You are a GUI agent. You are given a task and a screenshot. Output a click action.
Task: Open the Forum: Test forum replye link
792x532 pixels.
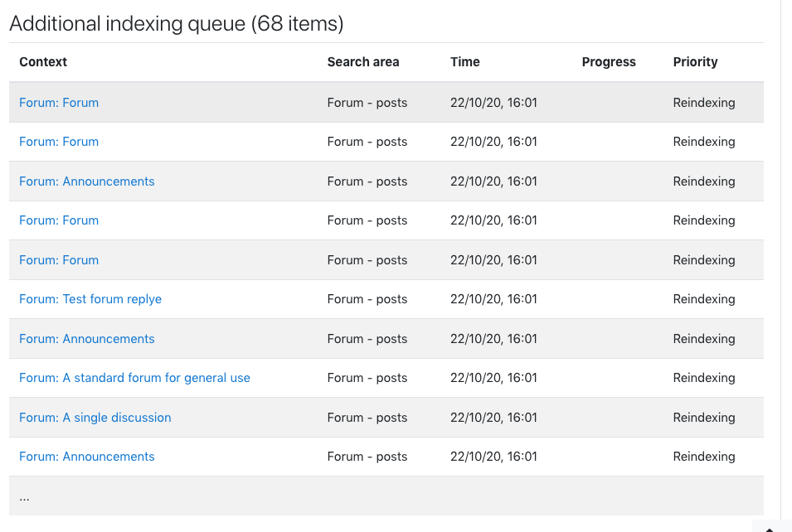90,299
